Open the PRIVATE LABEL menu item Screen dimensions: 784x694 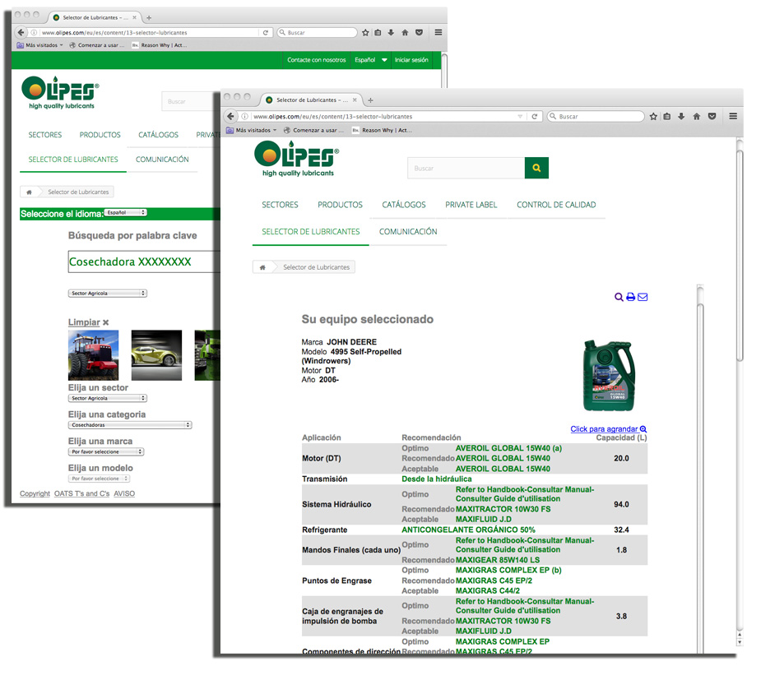point(471,205)
